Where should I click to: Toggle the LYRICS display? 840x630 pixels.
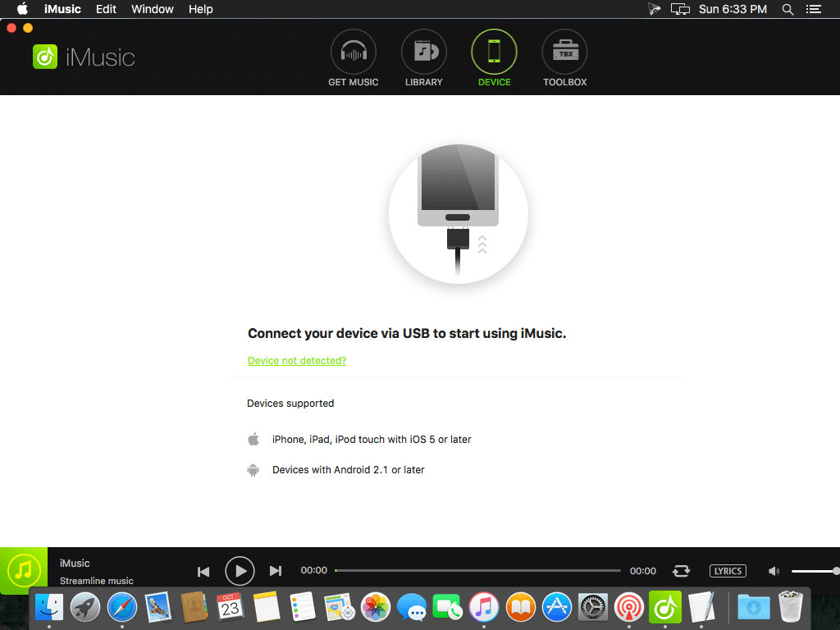pyautogui.click(x=728, y=571)
